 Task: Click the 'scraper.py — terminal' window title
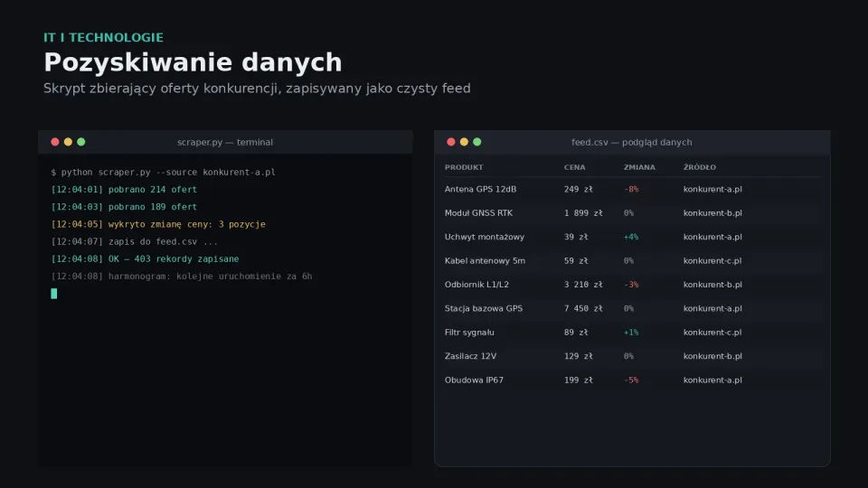(x=225, y=142)
